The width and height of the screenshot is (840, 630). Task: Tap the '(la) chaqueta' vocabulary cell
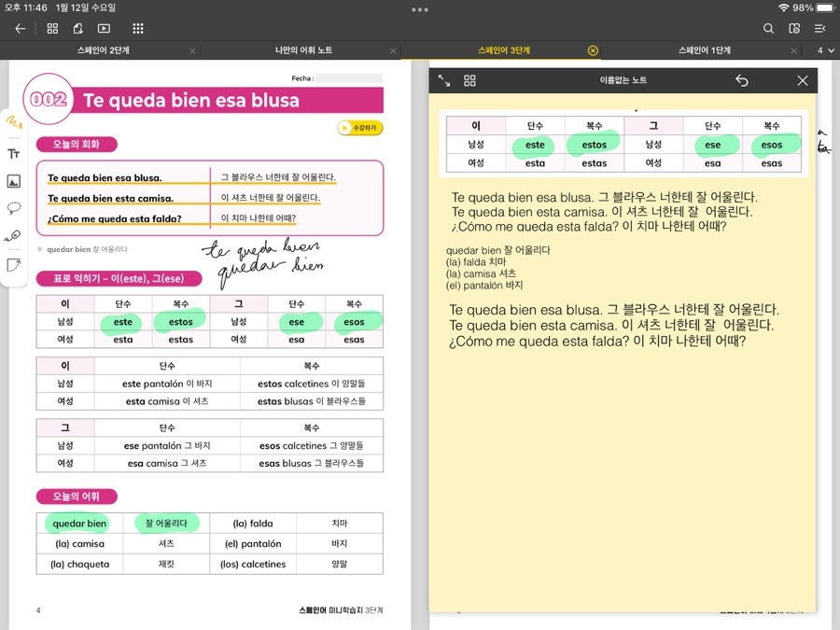coord(80,564)
